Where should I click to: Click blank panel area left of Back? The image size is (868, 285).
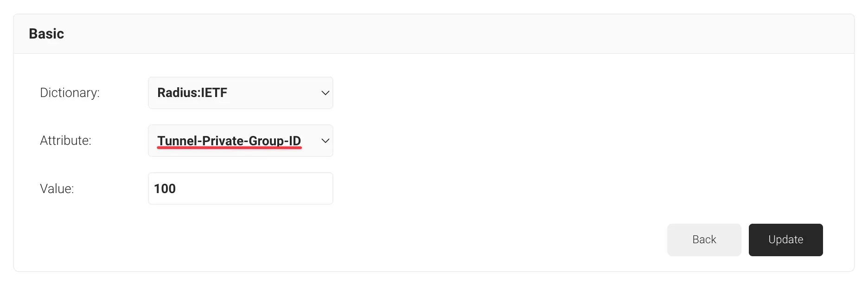(464, 240)
